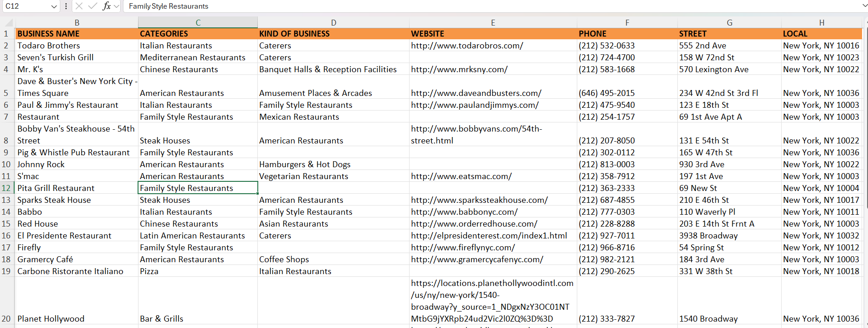Click the Seven's Turkish Grill cell
This screenshot has height=328, width=868.
coord(77,57)
